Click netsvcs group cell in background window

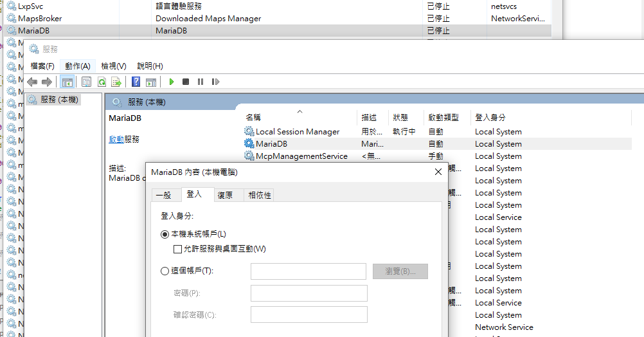click(x=504, y=6)
